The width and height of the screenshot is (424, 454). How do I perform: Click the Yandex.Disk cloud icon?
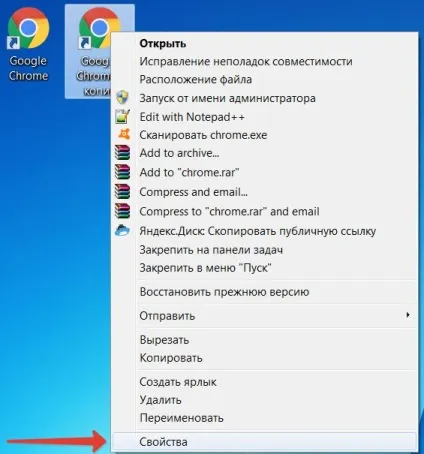[122, 231]
